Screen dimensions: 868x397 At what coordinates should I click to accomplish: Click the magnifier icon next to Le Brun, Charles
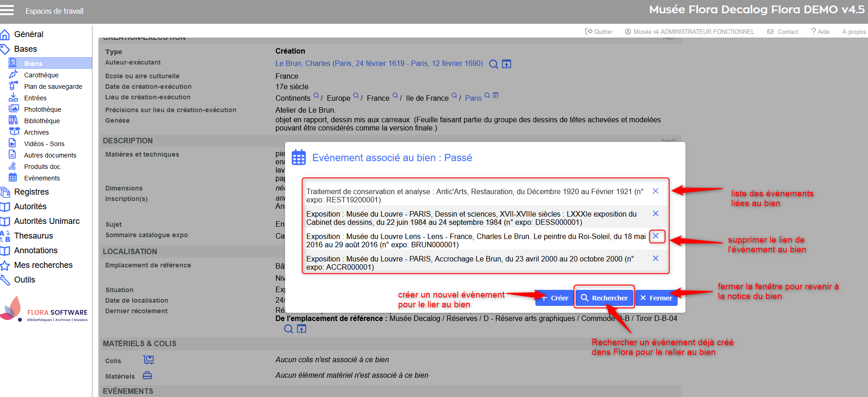click(x=493, y=64)
